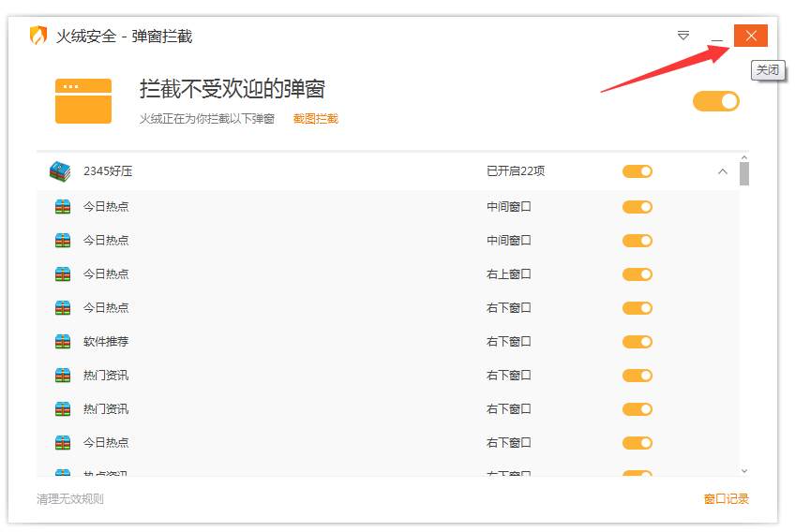Select the 右上窗口 position label

[x=508, y=274]
